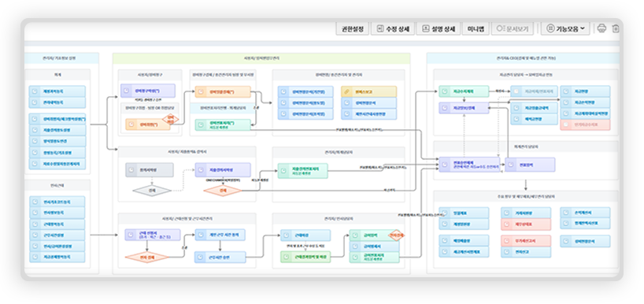Screen dimensions: 644x304
Task: Select the lime green node in bottom flow
Action: [x=305, y=258]
